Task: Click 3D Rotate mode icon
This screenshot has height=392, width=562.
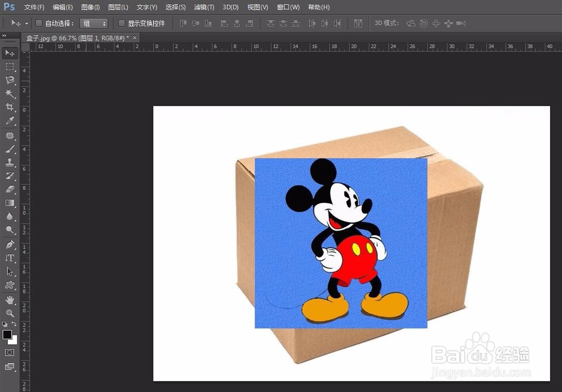Action: click(411, 23)
